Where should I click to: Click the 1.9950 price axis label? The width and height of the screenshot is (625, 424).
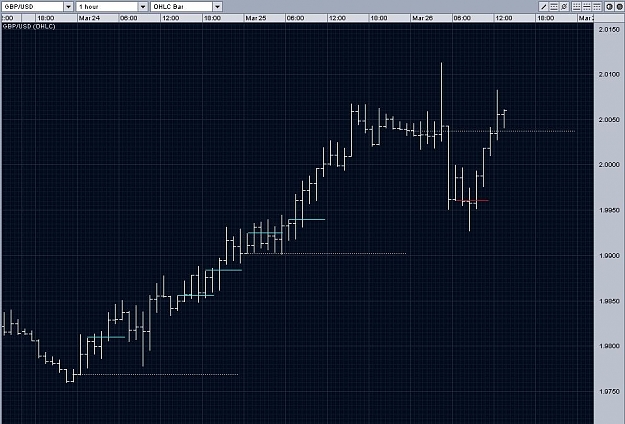pos(609,210)
